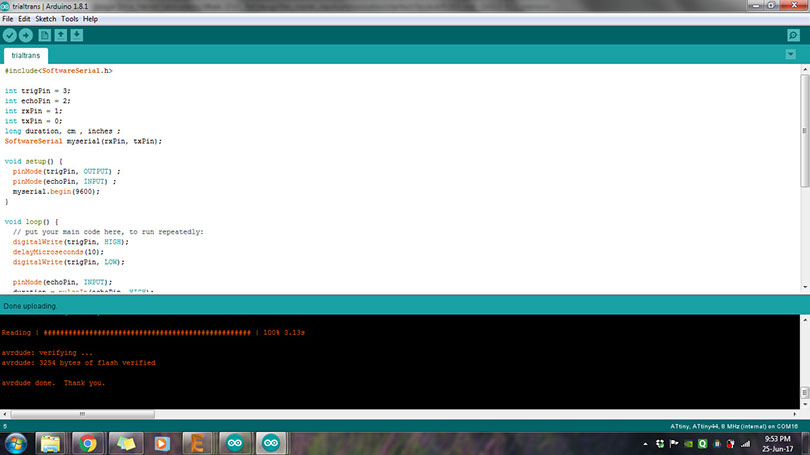
Task: Click the code editor vertical scrollbar thumb
Action: 805,131
